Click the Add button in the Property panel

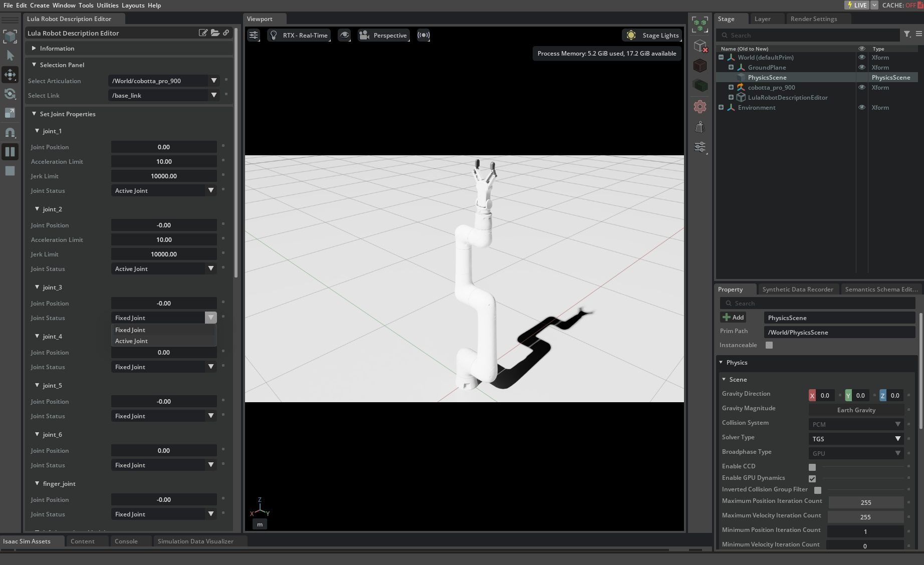click(733, 317)
